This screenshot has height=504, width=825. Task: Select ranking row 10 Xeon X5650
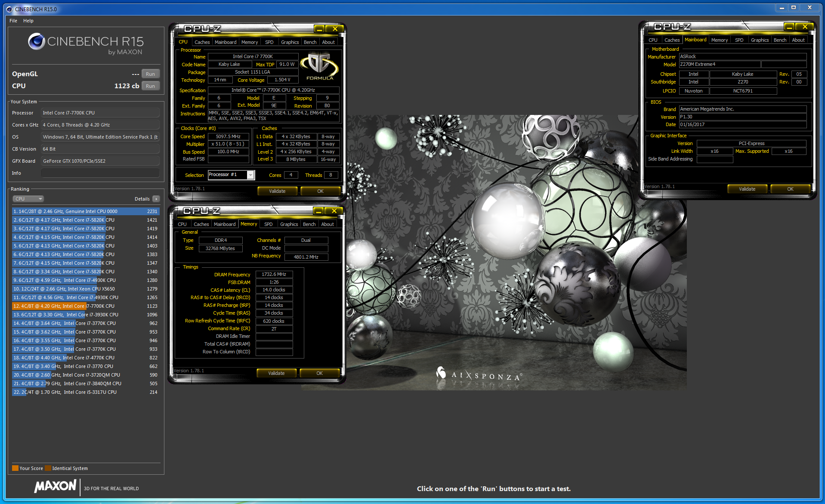click(86, 289)
